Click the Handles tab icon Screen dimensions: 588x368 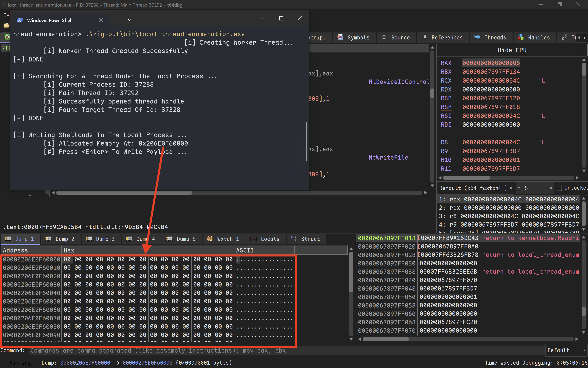[521, 37]
